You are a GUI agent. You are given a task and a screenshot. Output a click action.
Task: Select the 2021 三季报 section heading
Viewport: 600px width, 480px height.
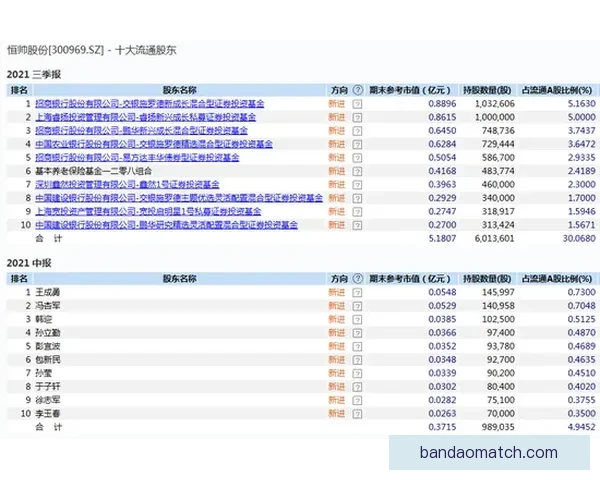tap(34, 74)
